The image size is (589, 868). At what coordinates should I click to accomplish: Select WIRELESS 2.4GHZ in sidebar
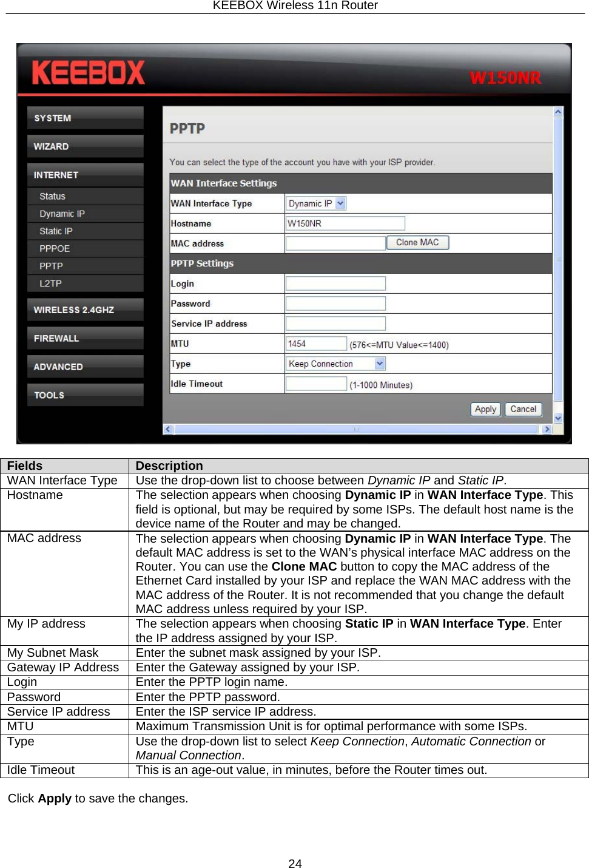[85, 310]
